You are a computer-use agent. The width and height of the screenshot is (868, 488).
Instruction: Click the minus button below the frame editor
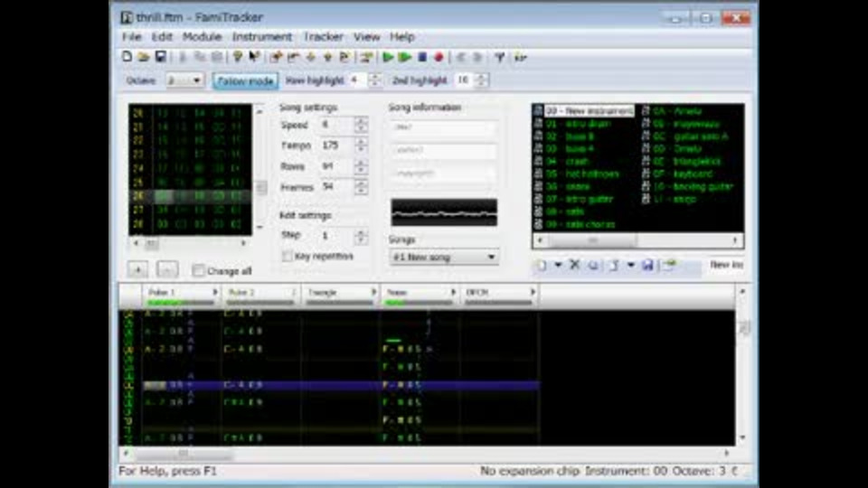(x=168, y=269)
